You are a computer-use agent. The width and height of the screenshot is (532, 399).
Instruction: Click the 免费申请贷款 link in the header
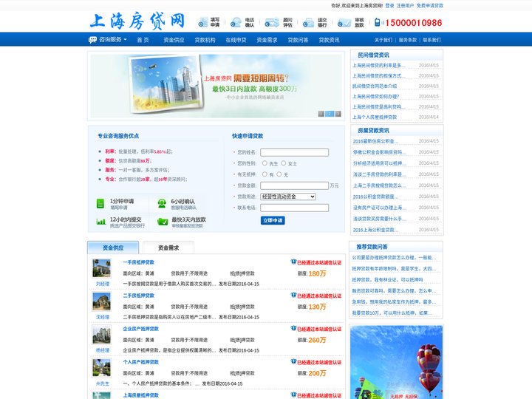(x=430, y=6)
